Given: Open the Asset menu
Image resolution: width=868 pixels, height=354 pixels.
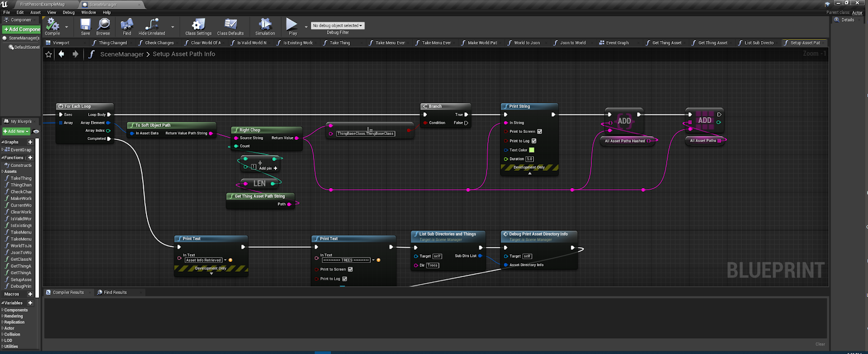Looking at the screenshot, I should [x=35, y=12].
